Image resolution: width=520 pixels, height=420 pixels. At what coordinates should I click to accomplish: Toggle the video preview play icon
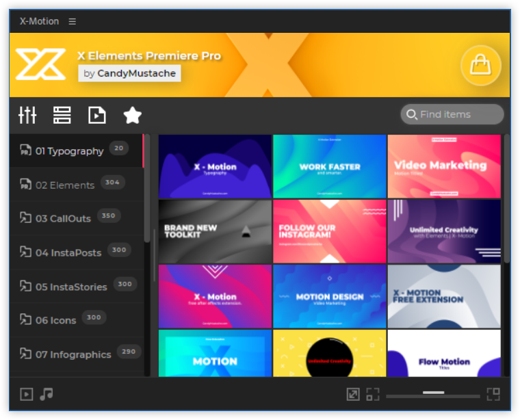[x=27, y=395]
